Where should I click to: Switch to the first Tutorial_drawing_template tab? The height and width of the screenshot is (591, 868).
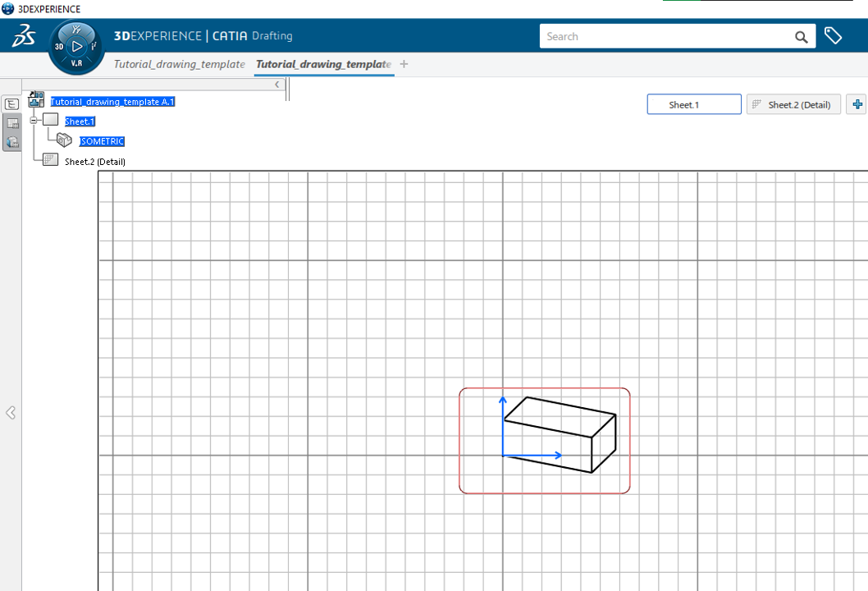coord(179,64)
